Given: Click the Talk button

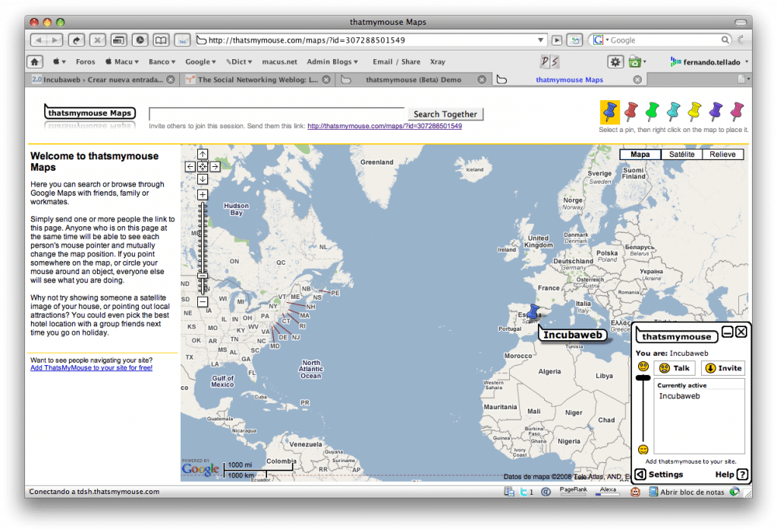Looking at the screenshot, I should (x=675, y=368).
